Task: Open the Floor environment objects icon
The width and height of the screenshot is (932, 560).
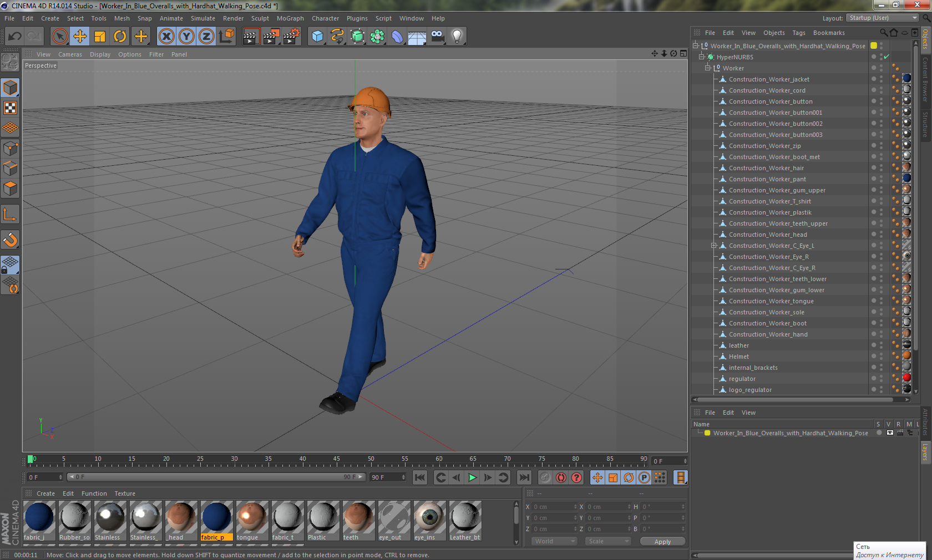Action: point(417,37)
